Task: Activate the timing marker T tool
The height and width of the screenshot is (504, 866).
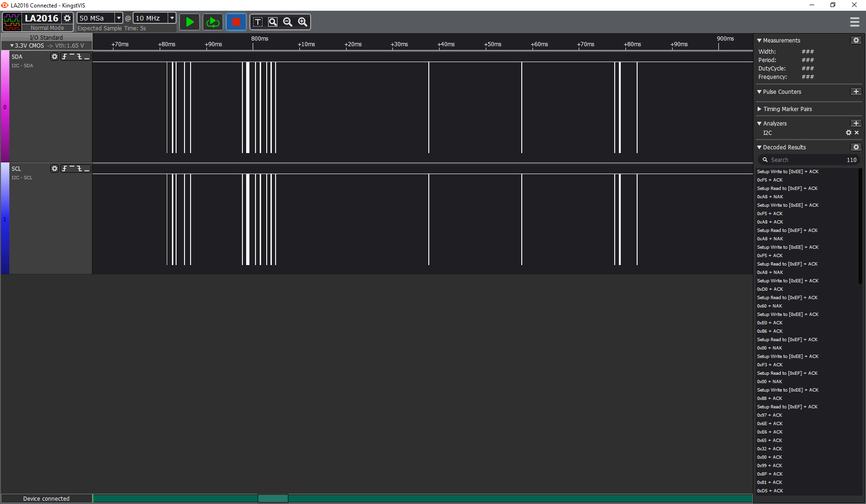Action: tap(258, 22)
